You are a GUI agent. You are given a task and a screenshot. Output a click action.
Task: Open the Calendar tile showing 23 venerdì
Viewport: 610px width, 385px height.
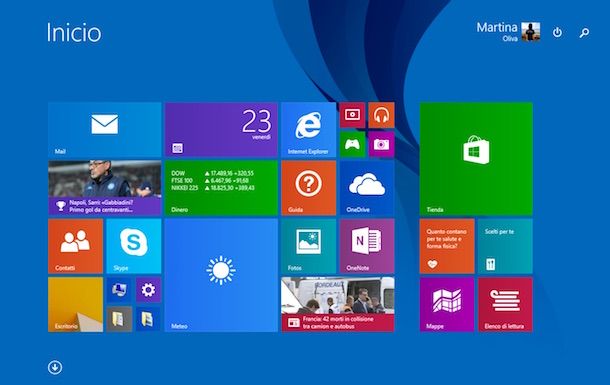click(221, 130)
